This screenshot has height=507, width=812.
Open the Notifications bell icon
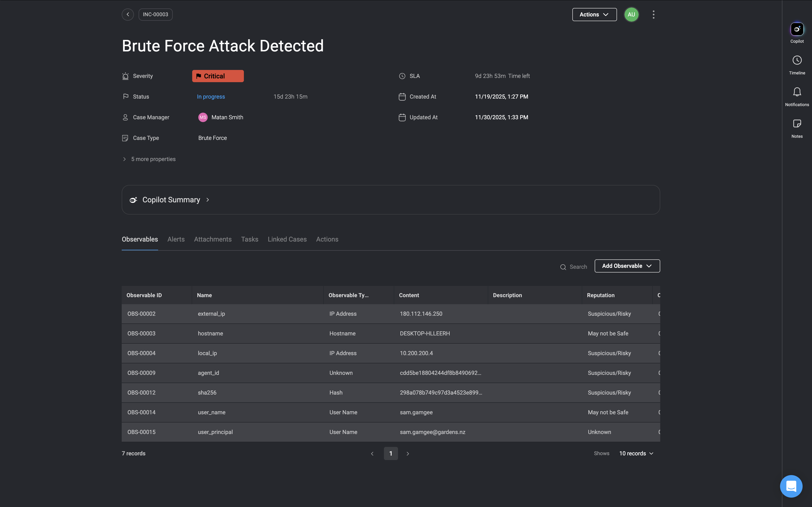[x=797, y=92]
